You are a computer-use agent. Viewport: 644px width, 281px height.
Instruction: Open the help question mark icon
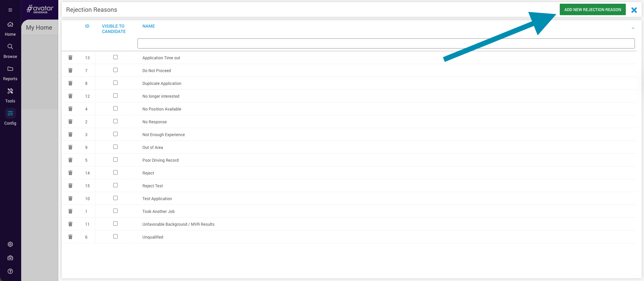(10, 271)
